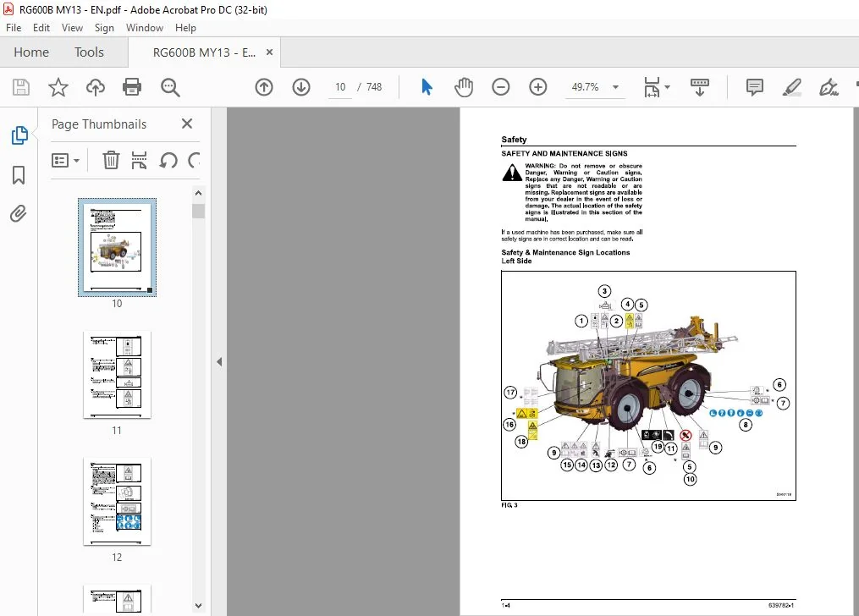Click the page number field showing 10

pyautogui.click(x=340, y=87)
